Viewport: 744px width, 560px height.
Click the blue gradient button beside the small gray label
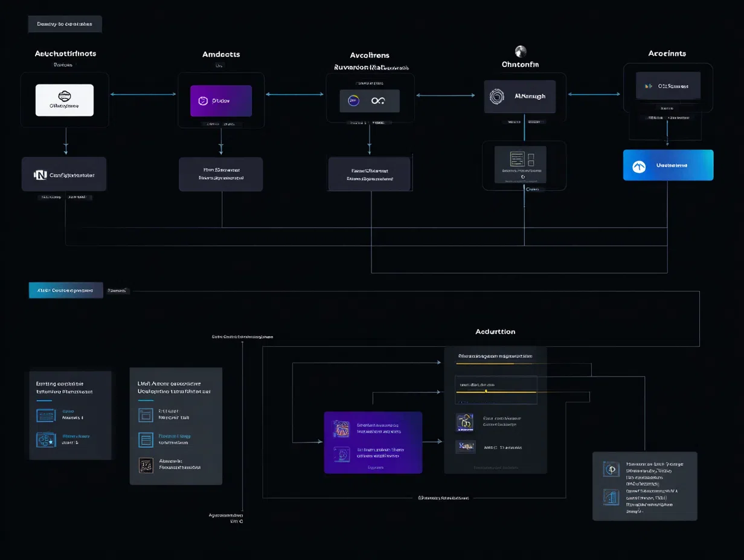tap(66, 290)
